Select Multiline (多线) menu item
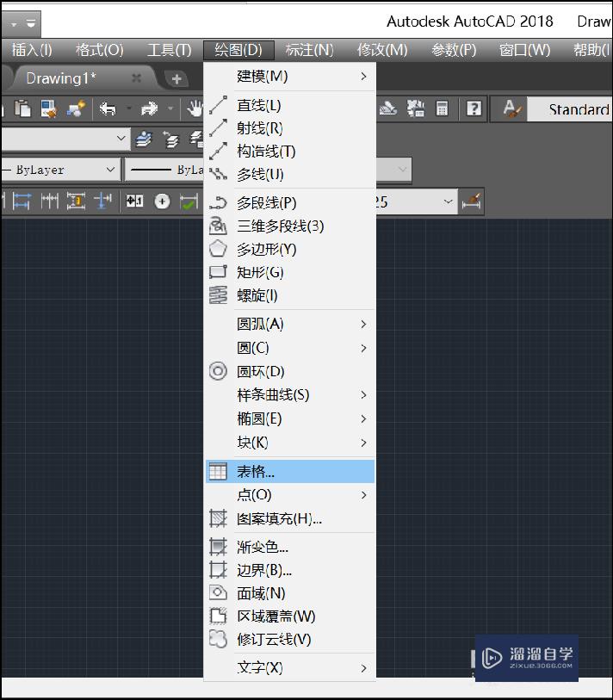 289,174
